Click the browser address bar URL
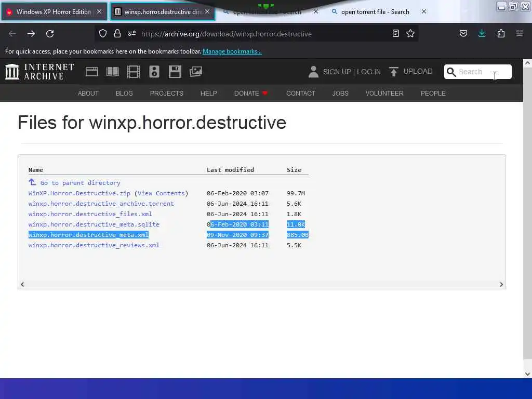 tap(227, 34)
